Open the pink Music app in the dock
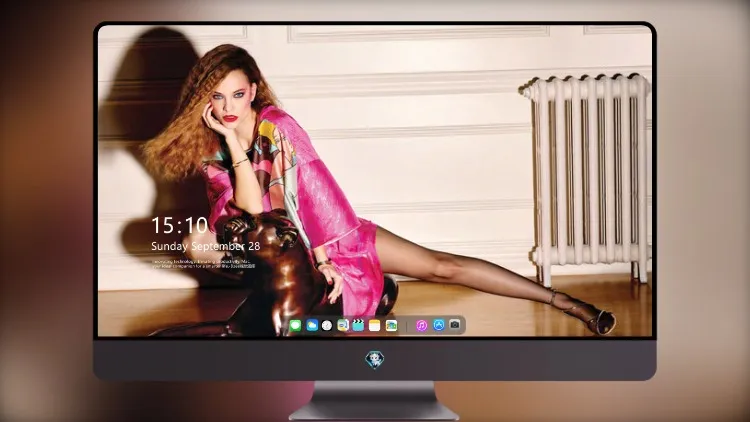This screenshot has width=750, height=422. (x=422, y=326)
